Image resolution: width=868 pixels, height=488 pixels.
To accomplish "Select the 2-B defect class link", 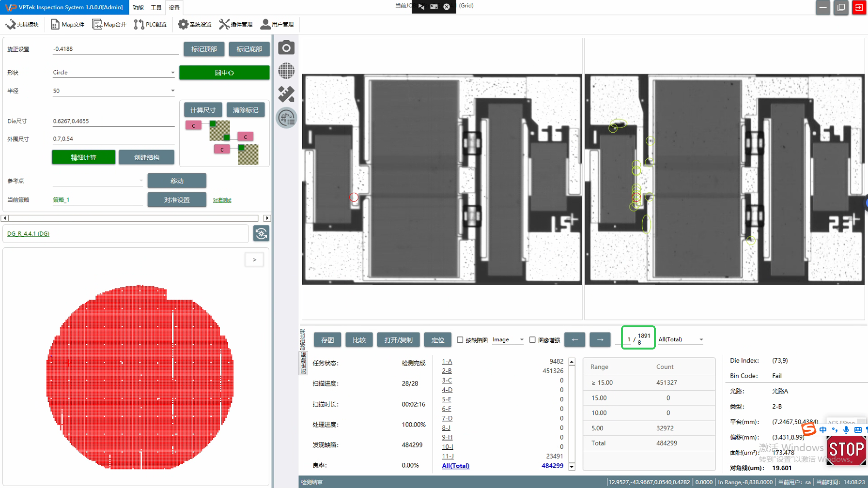I will tap(447, 371).
